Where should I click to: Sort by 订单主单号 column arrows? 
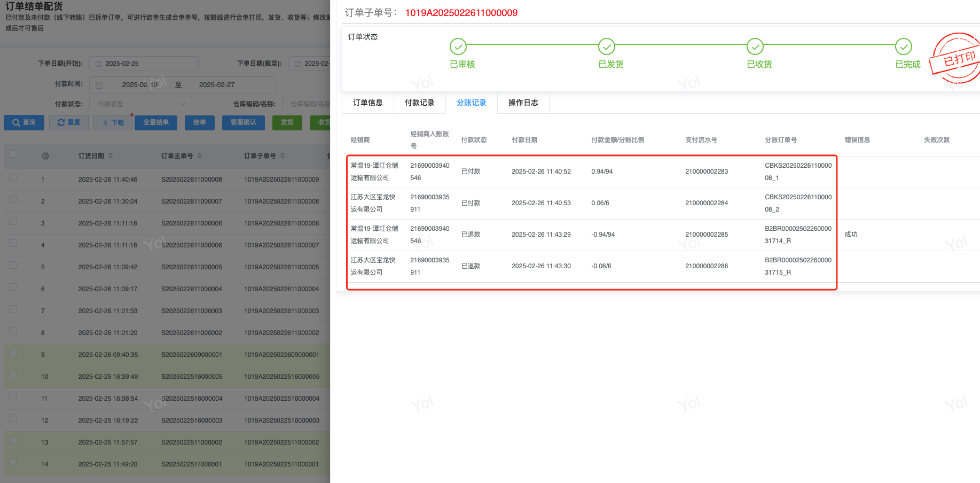coord(200,155)
